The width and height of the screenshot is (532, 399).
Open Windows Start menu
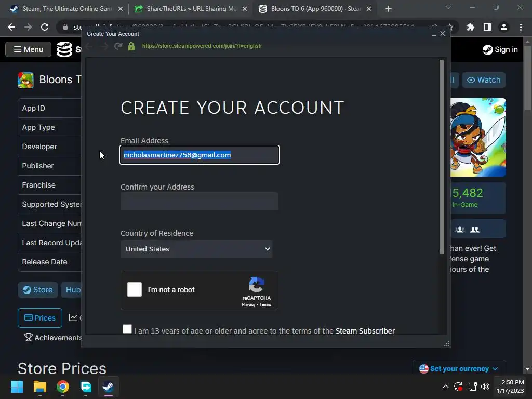(x=17, y=387)
